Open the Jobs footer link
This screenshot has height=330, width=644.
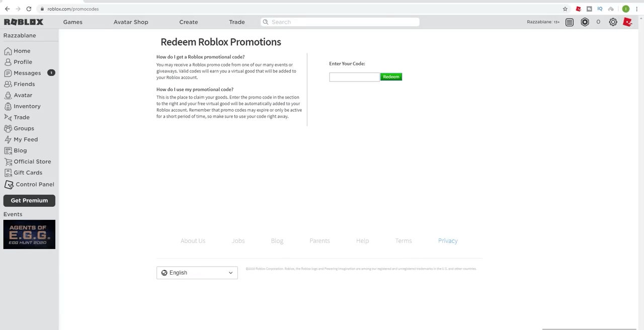pos(238,241)
